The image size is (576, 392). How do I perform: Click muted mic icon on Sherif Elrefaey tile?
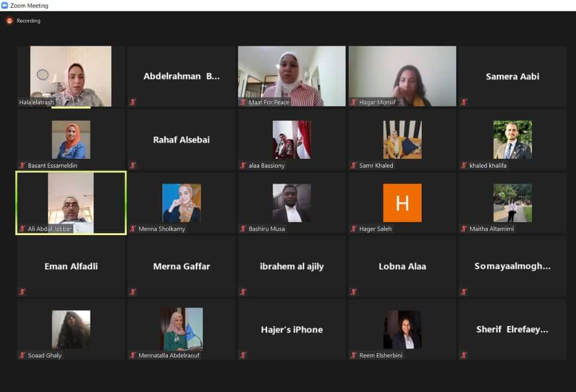[464, 355]
